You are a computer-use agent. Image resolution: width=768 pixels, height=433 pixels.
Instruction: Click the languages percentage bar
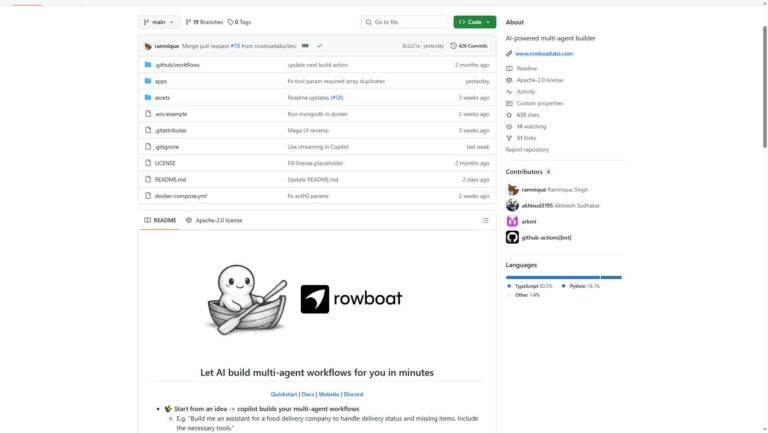564,277
